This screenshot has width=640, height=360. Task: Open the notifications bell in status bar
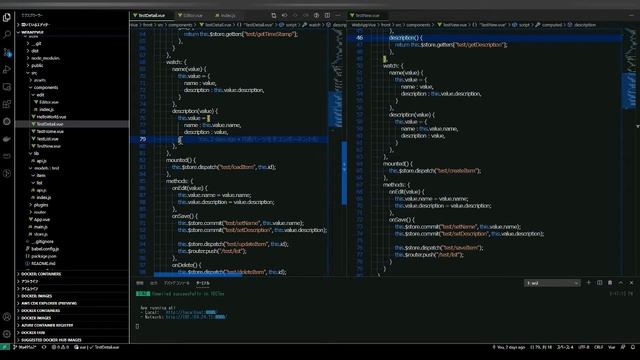pos(633,347)
